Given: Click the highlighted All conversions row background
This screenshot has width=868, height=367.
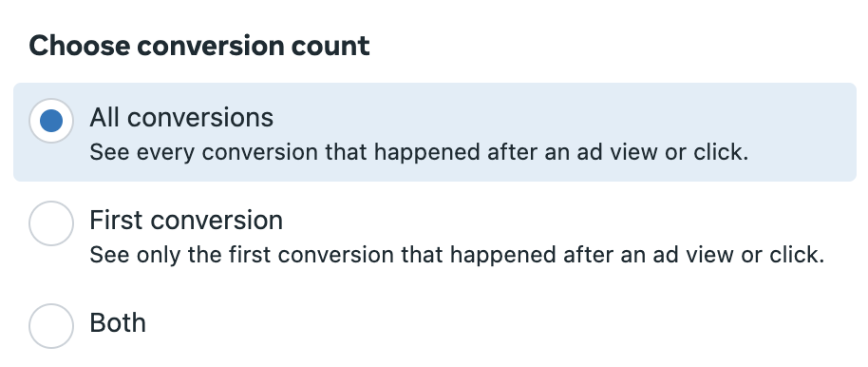Looking at the screenshot, I should 435,132.
